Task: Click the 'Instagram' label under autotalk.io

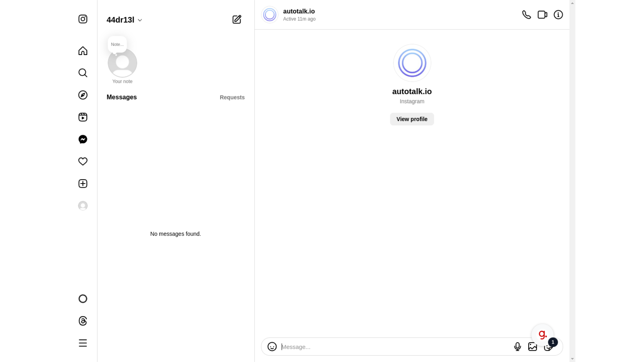Action: [x=412, y=101]
